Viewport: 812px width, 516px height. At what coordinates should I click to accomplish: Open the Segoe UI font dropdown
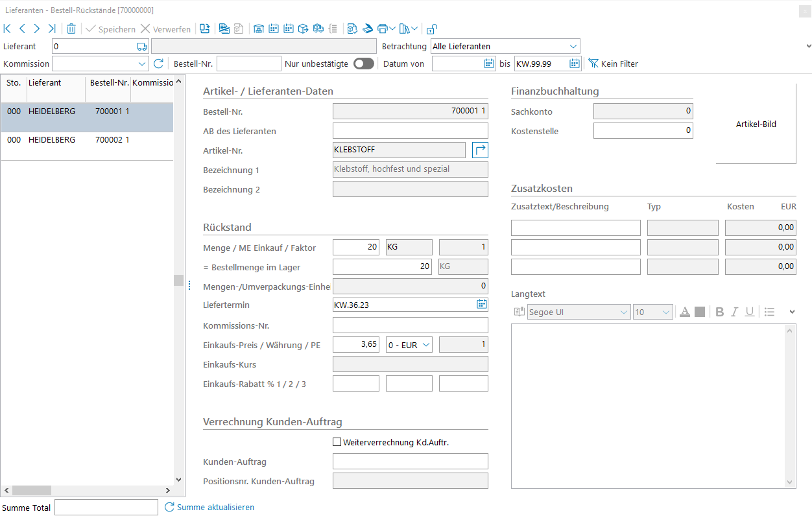point(623,312)
